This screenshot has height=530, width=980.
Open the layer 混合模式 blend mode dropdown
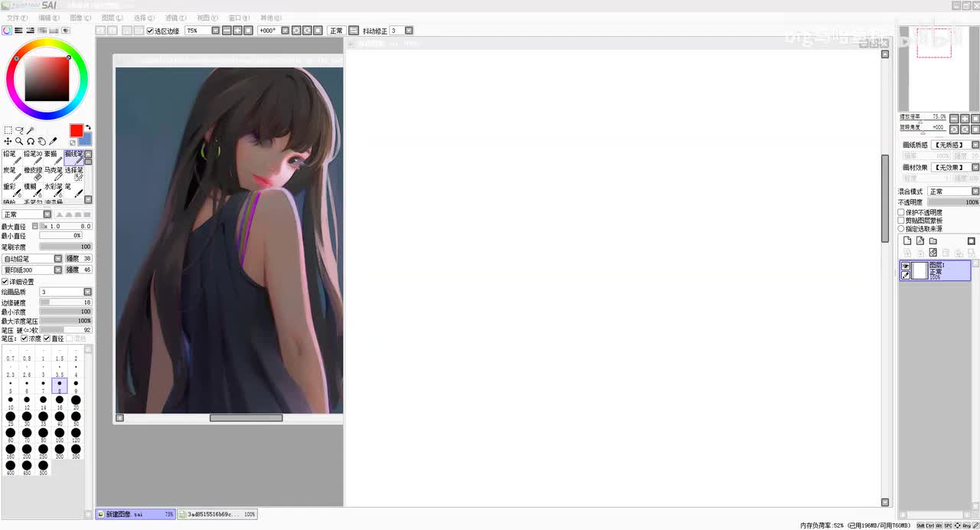coord(975,191)
